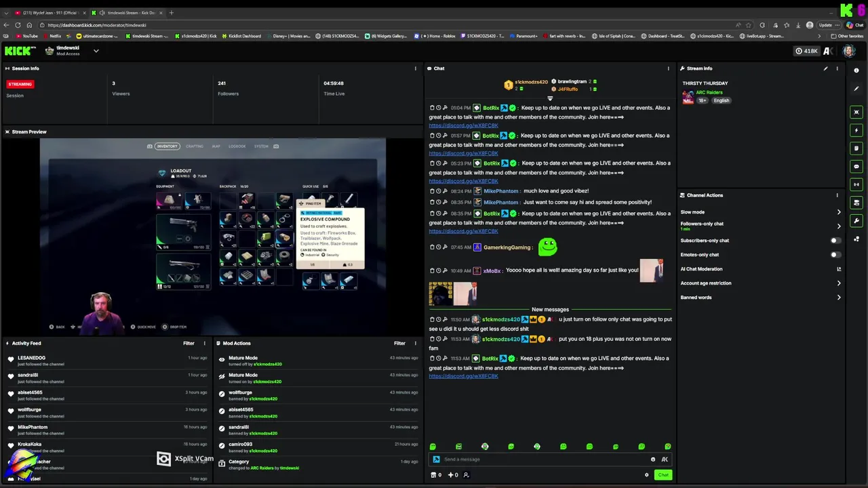This screenshot has height=488, width=868.
Task: Expand Banned words settings
Action: (x=760, y=298)
